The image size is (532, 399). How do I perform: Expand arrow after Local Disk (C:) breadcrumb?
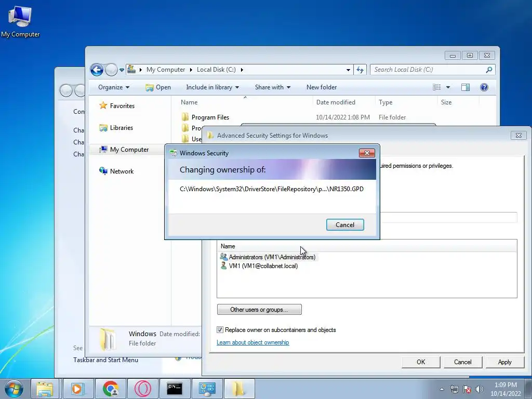tap(242, 70)
